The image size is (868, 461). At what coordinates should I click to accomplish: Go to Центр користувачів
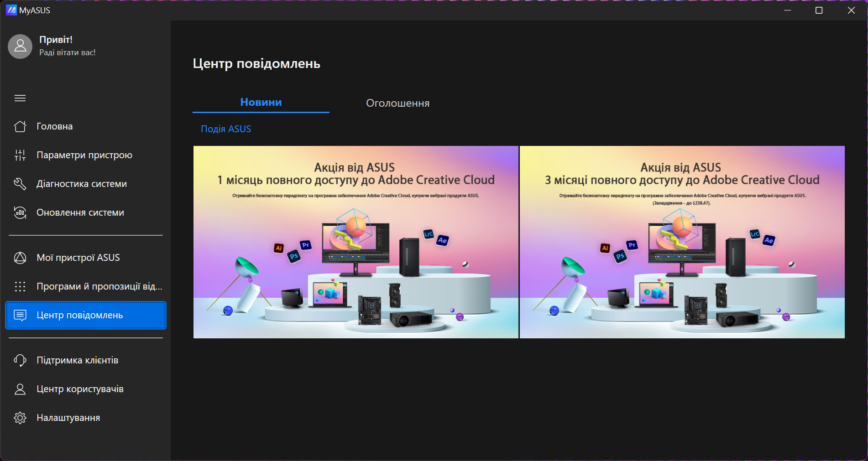pos(86,389)
